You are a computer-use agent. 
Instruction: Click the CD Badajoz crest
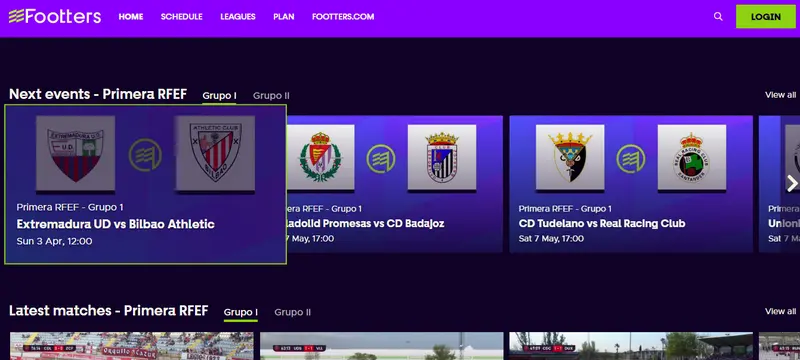coord(442,158)
